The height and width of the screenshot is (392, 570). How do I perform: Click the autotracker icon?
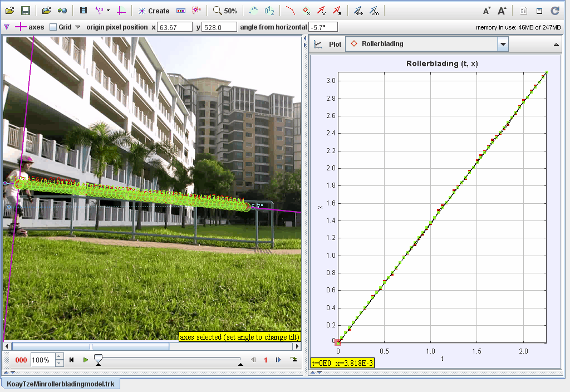tap(196, 10)
